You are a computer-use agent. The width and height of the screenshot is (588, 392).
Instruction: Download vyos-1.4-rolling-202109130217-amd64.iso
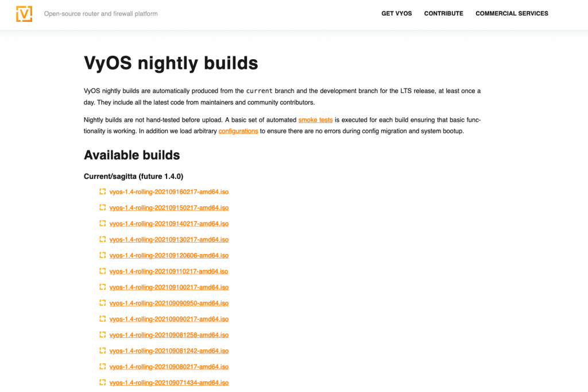pos(169,240)
